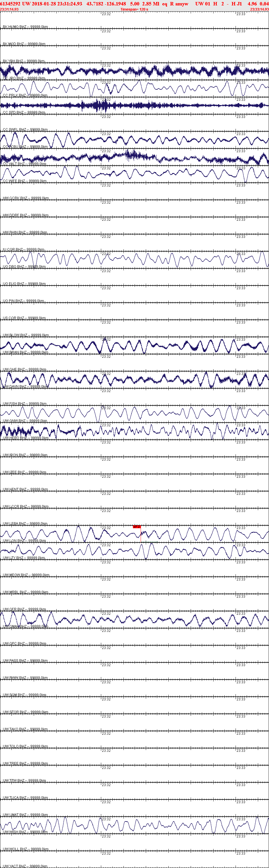Select the UW PASS BHZ station label

[x=25, y=660]
